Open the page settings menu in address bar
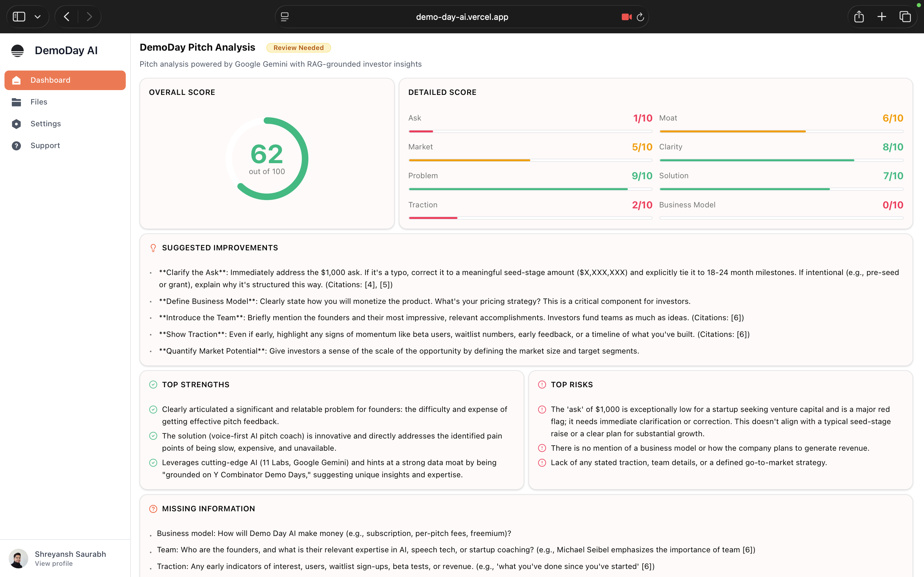The height and width of the screenshot is (577, 924). pyautogui.click(x=285, y=17)
